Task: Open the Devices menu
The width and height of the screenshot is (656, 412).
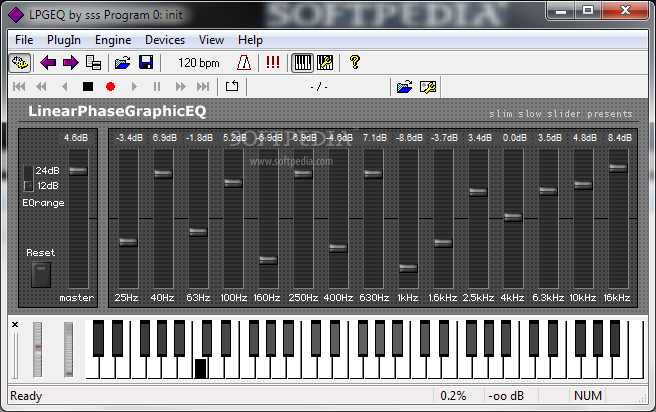Action: pos(165,40)
